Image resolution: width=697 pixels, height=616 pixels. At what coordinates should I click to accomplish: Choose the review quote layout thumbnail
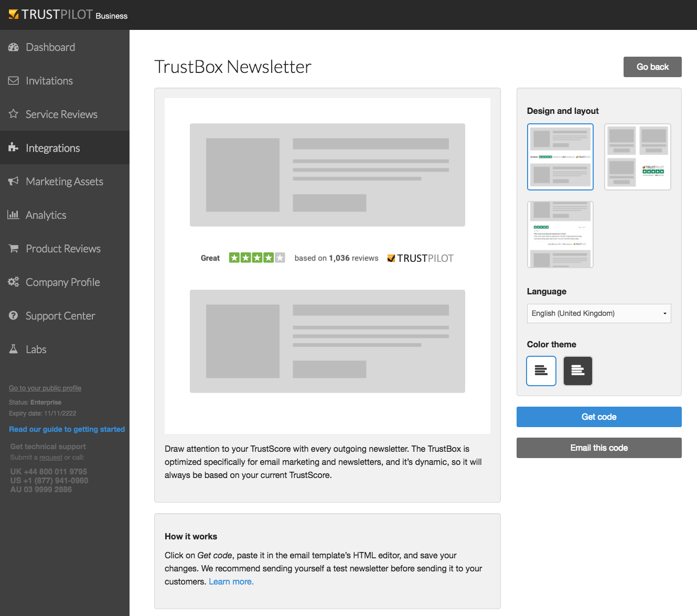pyautogui.click(x=560, y=235)
